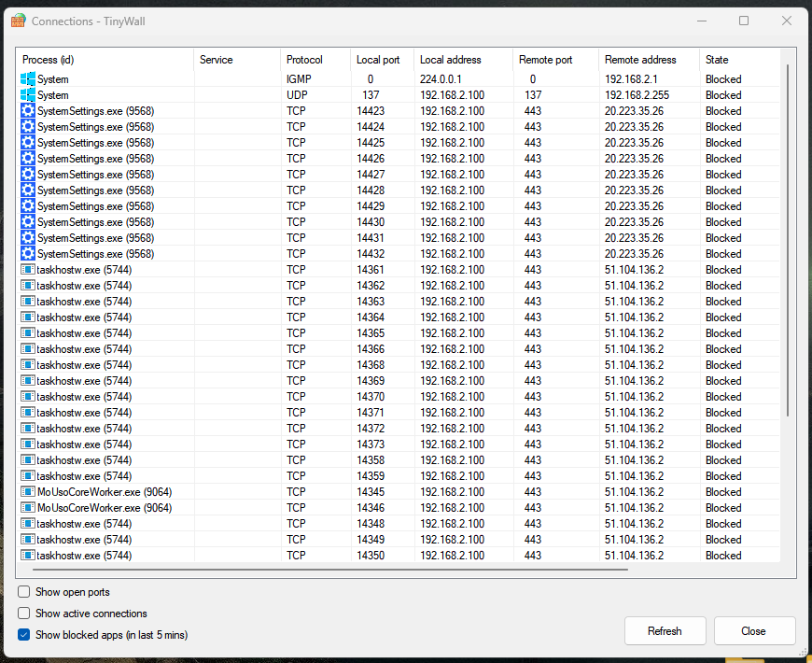812x663 pixels.
Task: Click the Close button at bottom right
Action: (754, 631)
